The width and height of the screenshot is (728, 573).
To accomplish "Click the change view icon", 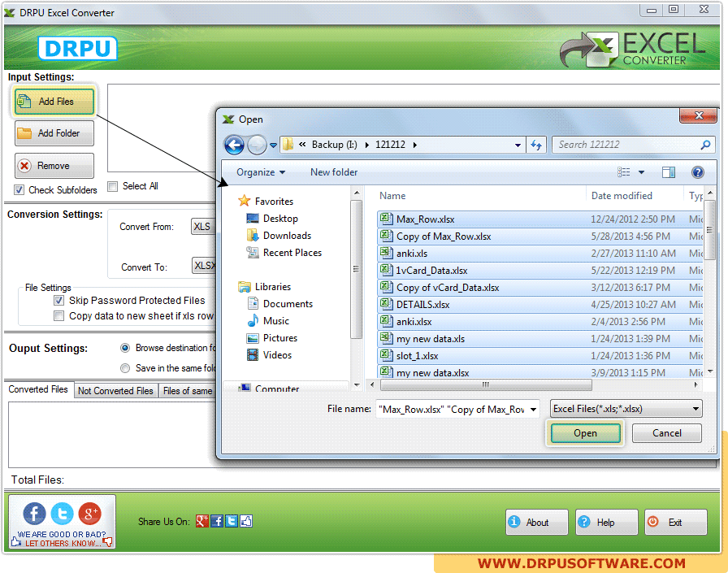I will pos(623,172).
